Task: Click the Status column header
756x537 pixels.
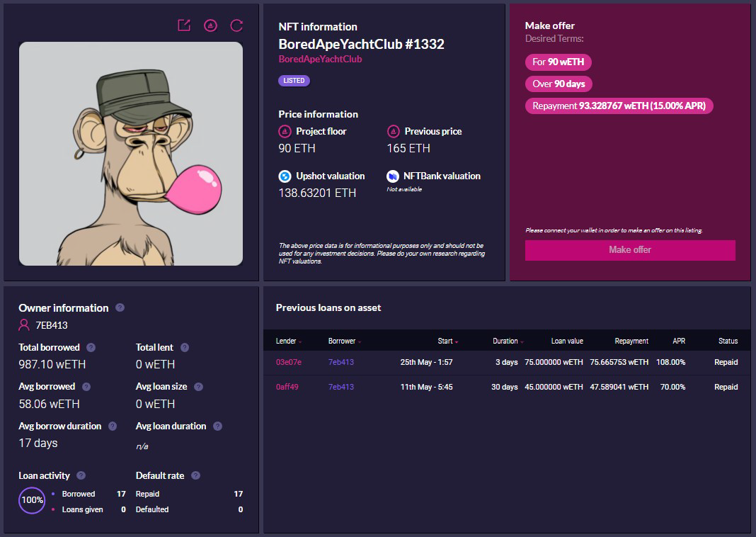Action: coord(728,341)
